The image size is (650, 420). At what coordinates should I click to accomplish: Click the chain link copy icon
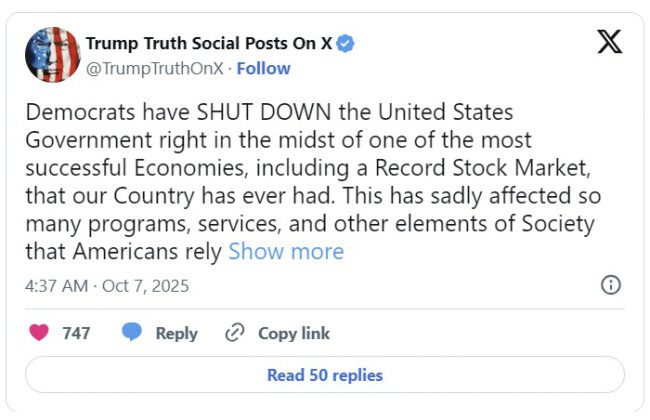click(x=235, y=333)
